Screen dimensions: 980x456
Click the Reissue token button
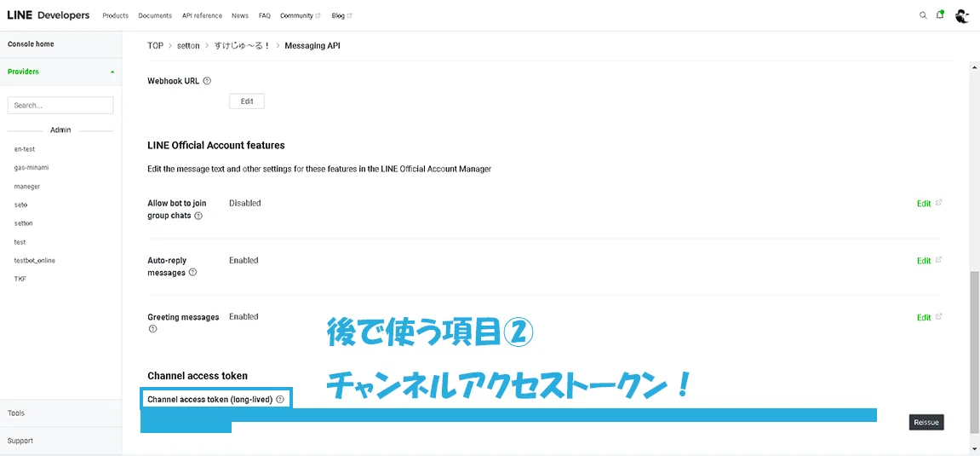pyautogui.click(x=926, y=422)
